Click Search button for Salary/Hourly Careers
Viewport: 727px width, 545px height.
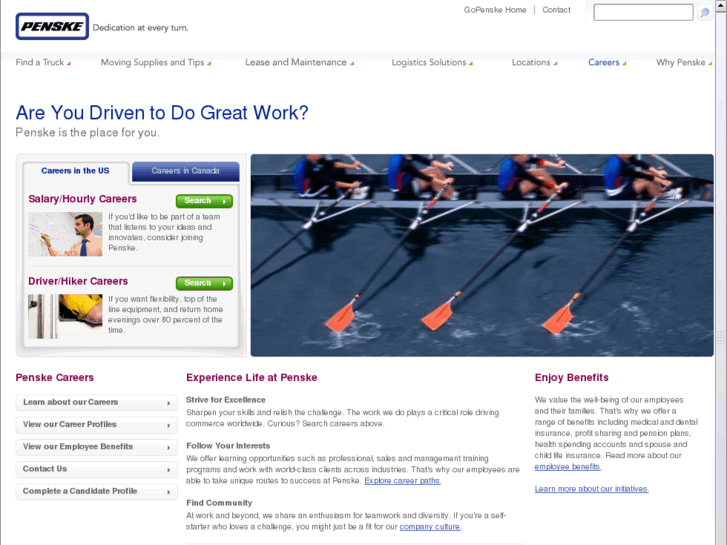[204, 201]
